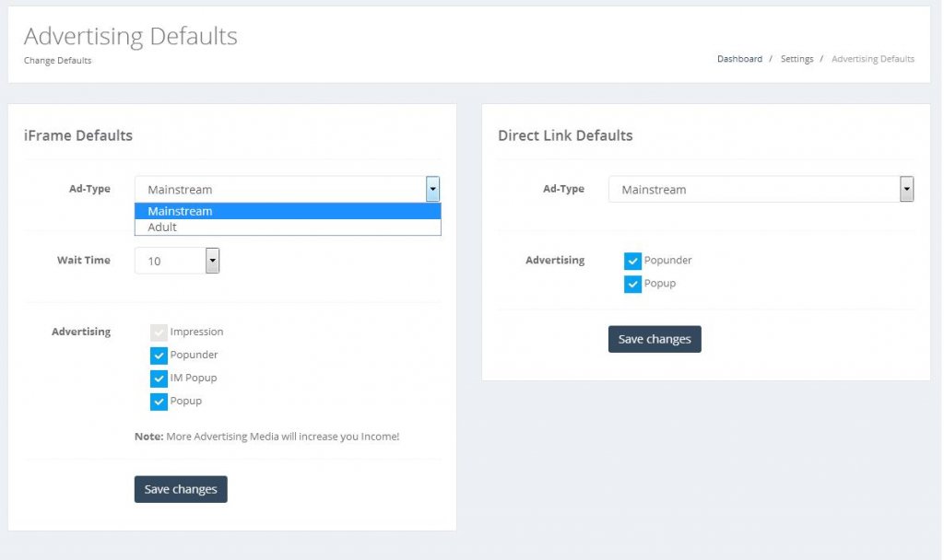Click the iFrame Ad-Type dropdown arrow
Viewport: 944px width, 560px height.
432,189
